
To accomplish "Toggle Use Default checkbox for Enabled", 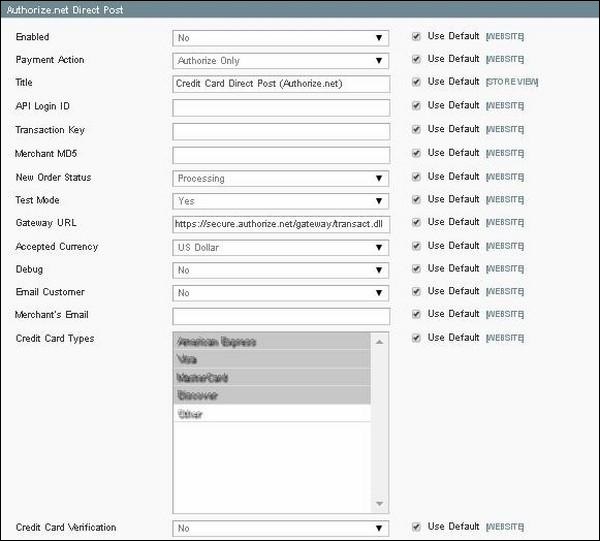I will pos(416,37).
